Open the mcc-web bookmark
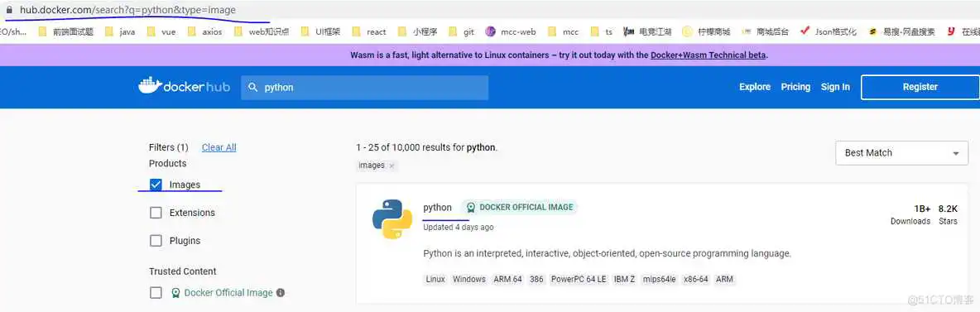Image resolution: width=980 pixels, height=312 pixels. coord(511,32)
